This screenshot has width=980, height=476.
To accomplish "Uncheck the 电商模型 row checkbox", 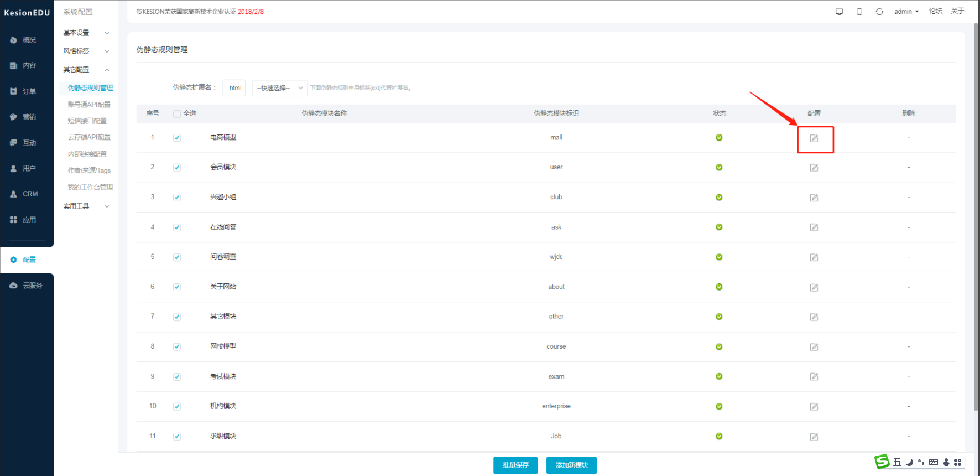I will (x=177, y=138).
